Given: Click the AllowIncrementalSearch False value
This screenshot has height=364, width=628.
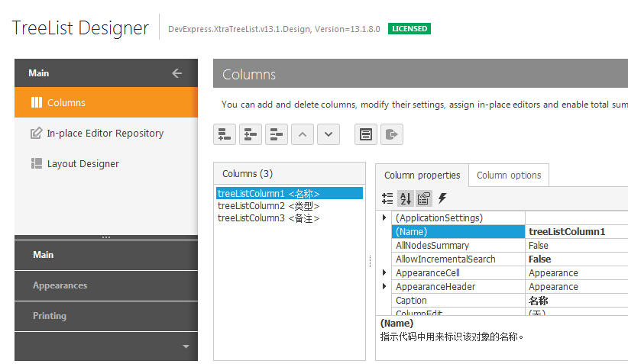Looking at the screenshot, I should (x=576, y=259).
